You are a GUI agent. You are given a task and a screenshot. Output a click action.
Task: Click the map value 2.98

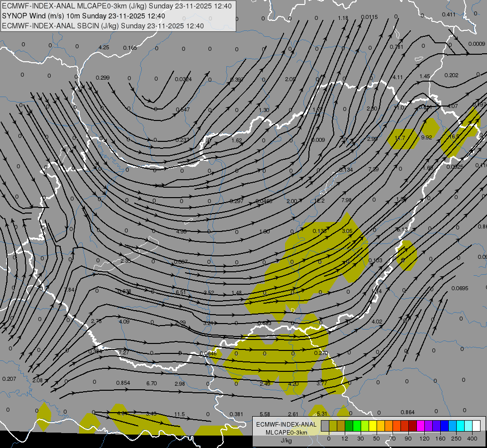click(180, 384)
